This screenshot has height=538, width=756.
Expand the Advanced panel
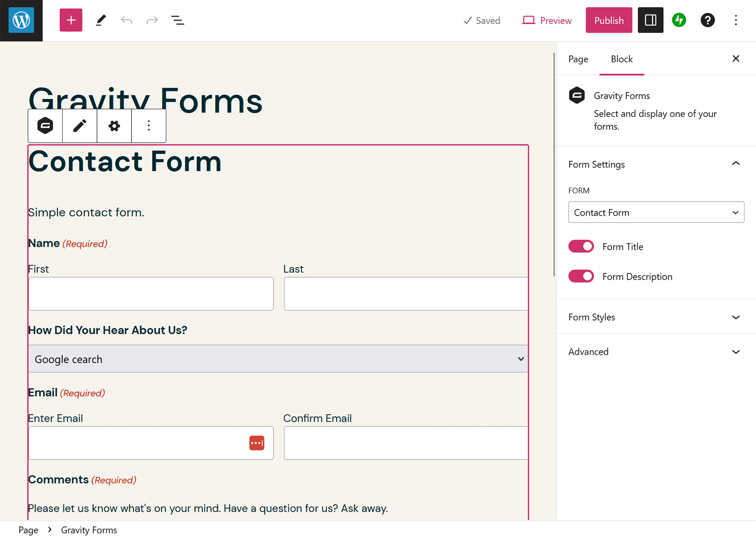click(656, 352)
